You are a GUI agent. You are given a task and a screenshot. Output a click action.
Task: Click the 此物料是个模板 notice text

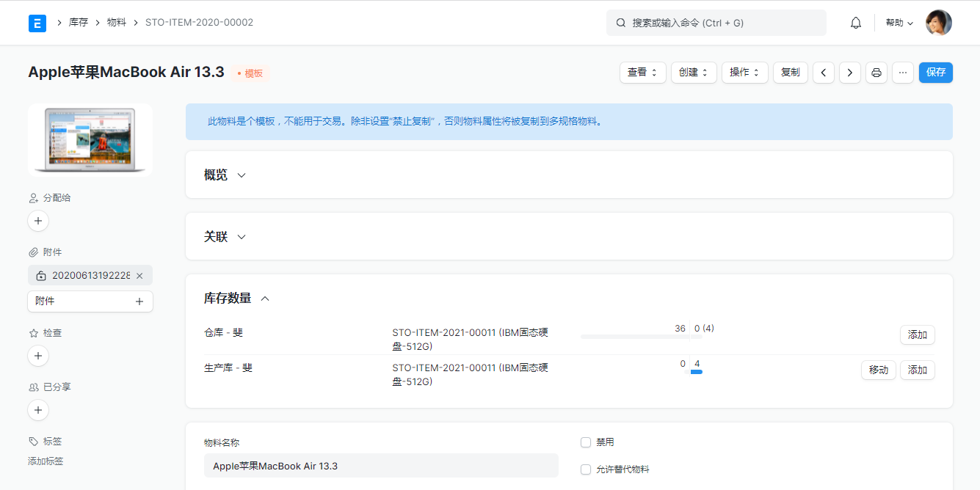click(x=405, y=122)
